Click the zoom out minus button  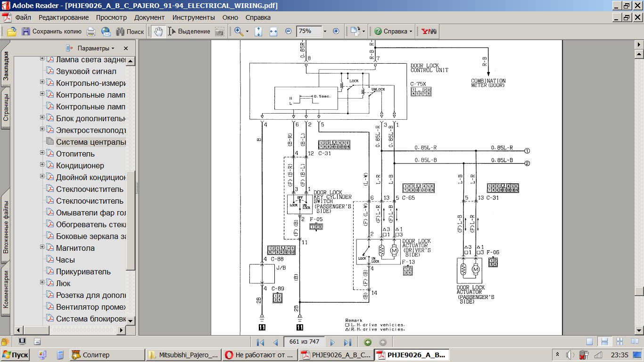pyautogui.click(x=289, y=32)
